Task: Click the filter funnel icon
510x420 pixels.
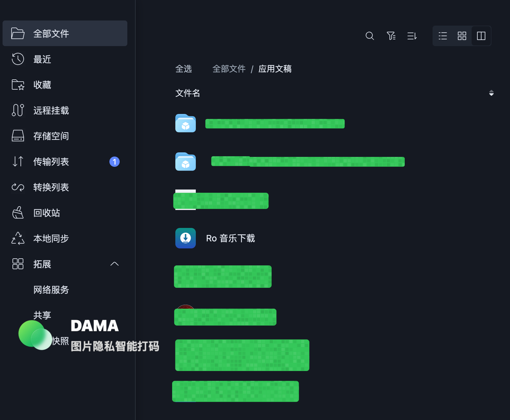Action: pos(391,36)
